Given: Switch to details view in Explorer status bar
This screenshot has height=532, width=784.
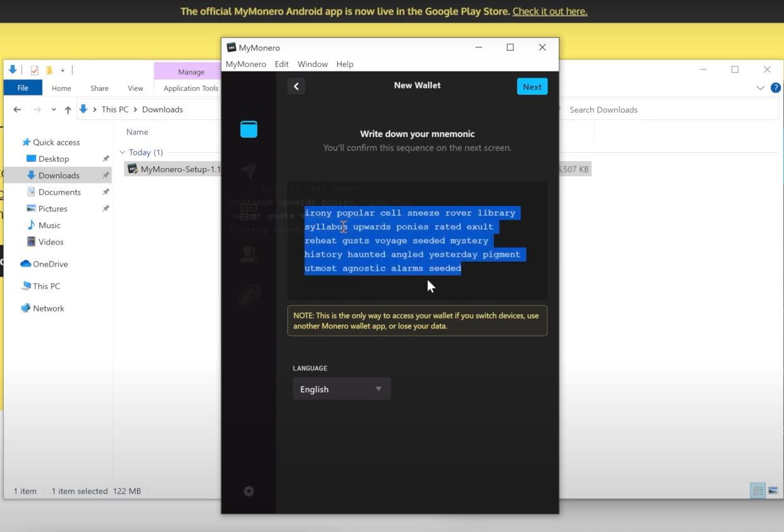Looking at the screenshot, I should (x=757, y=490).
